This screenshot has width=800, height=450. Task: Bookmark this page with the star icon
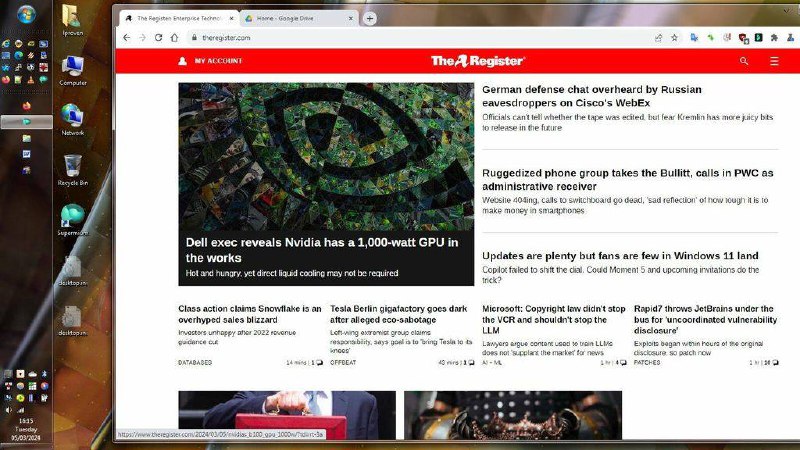point(674,38)
